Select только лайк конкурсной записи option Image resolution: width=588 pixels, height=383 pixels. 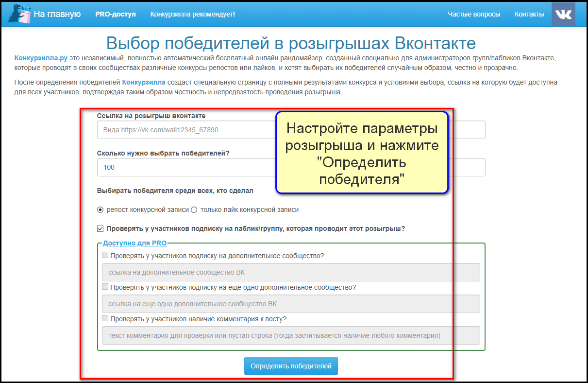(194, 210)
